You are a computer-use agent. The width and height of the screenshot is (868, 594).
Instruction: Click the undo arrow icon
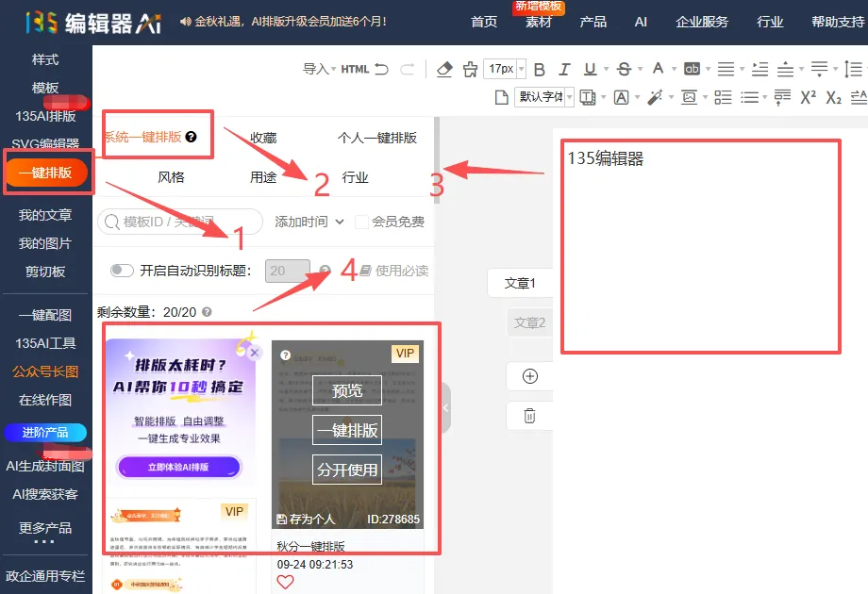tap(382, 69)
